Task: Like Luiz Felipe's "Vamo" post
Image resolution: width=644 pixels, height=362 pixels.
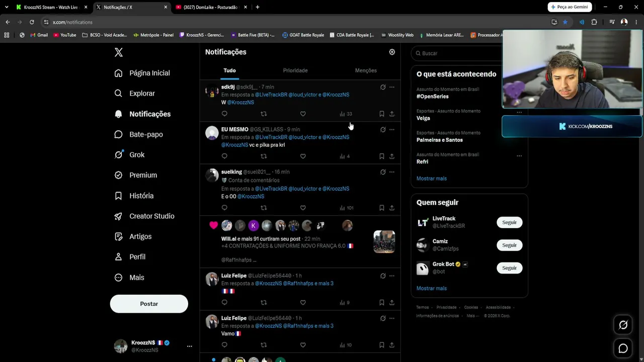Action: point(303,345)
